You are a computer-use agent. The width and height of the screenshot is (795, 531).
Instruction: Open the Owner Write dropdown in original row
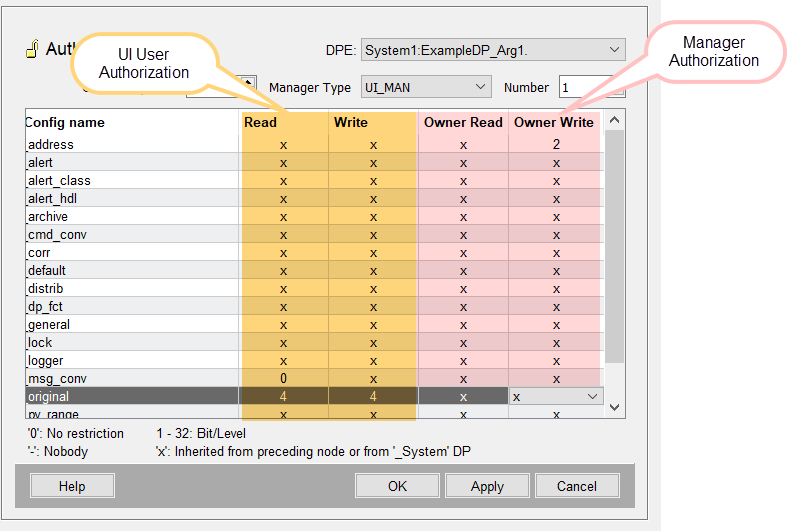click(x=593, y=397)
